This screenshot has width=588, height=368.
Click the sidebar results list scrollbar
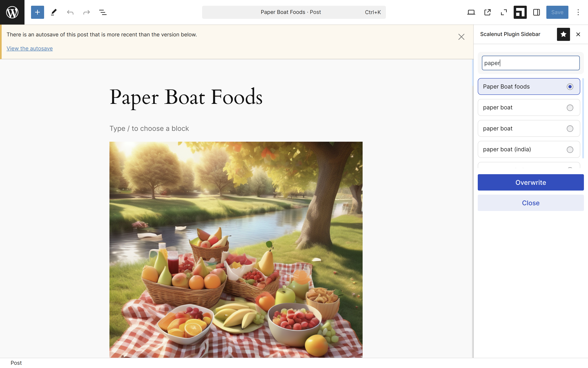[x=583, y=118]
